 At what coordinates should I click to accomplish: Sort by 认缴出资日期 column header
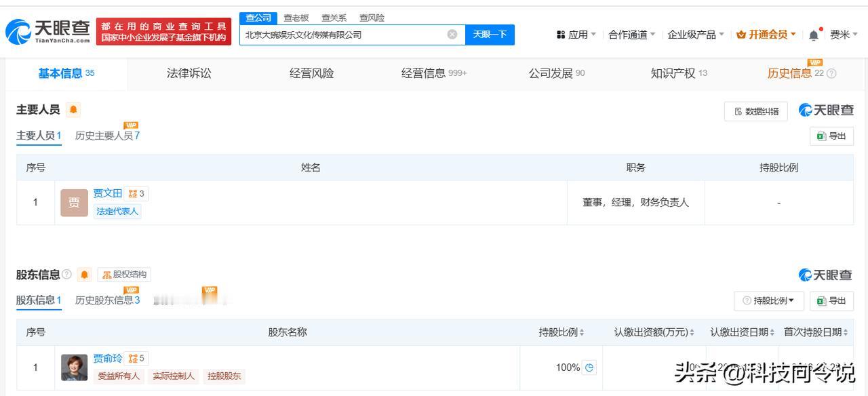743,332
